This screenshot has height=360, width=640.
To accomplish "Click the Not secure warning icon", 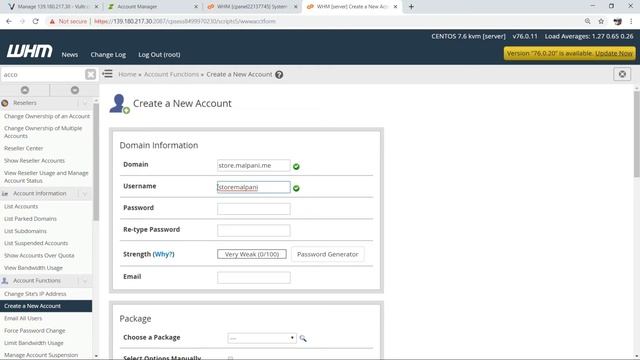I will coord(52,21).
